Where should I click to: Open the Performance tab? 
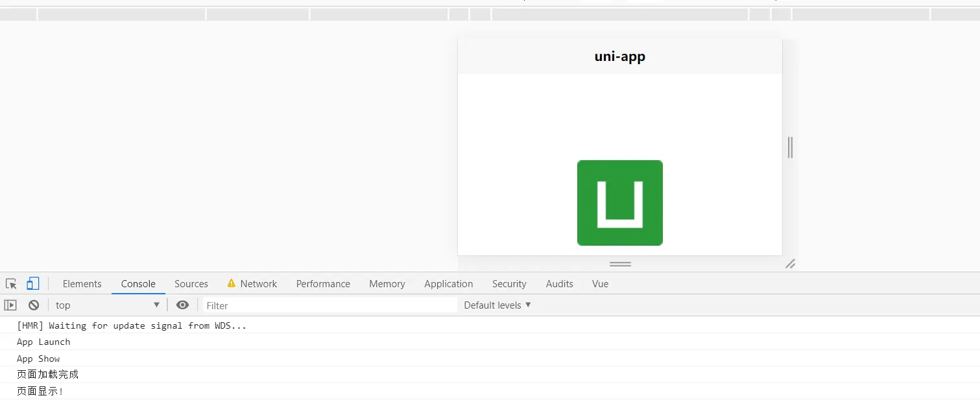323,284
